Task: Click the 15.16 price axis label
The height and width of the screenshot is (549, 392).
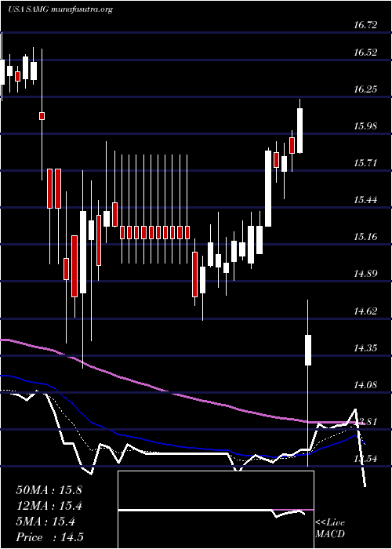Action: click(365, 237)
